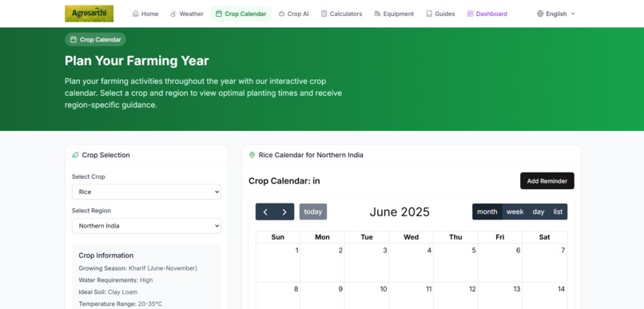
Task: Select June 6 in the calendar
Action: 500,263
